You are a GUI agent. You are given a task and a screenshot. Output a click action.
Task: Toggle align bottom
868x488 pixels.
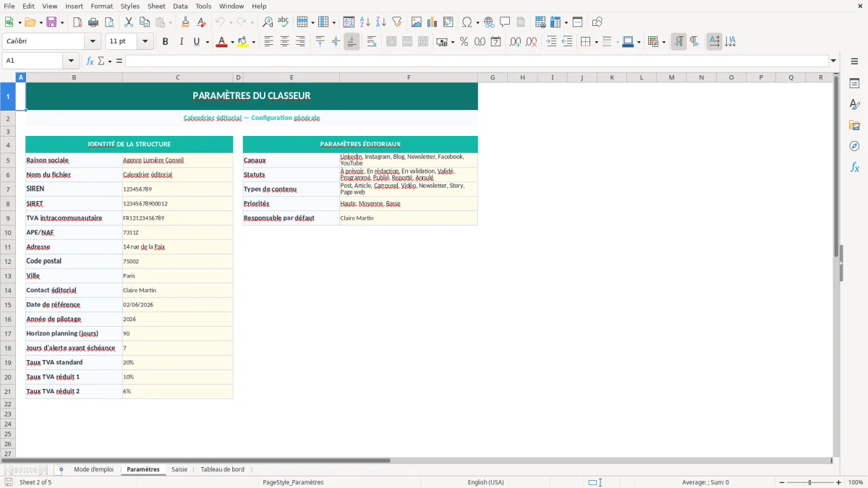[x=352, y=42]
